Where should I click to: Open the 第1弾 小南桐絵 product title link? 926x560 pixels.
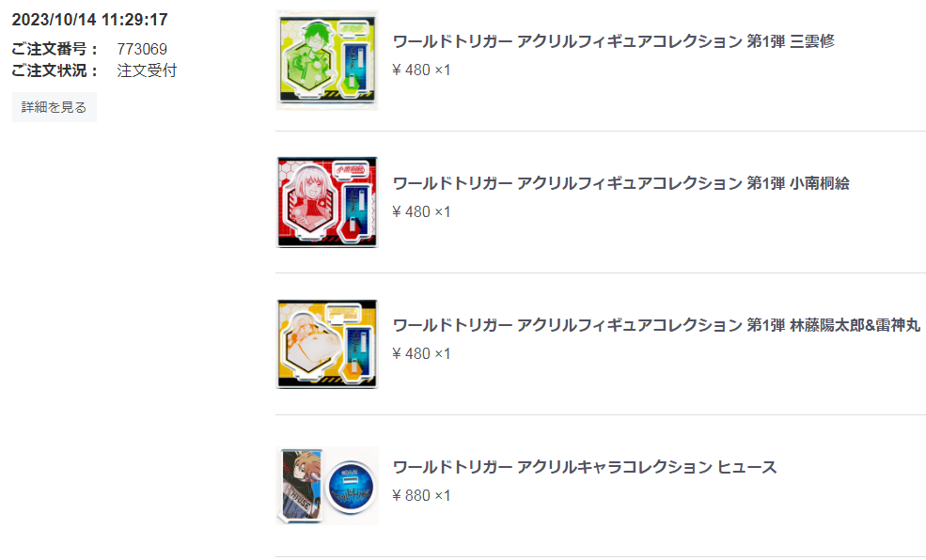pyautogui.click(x=620, y=183)
